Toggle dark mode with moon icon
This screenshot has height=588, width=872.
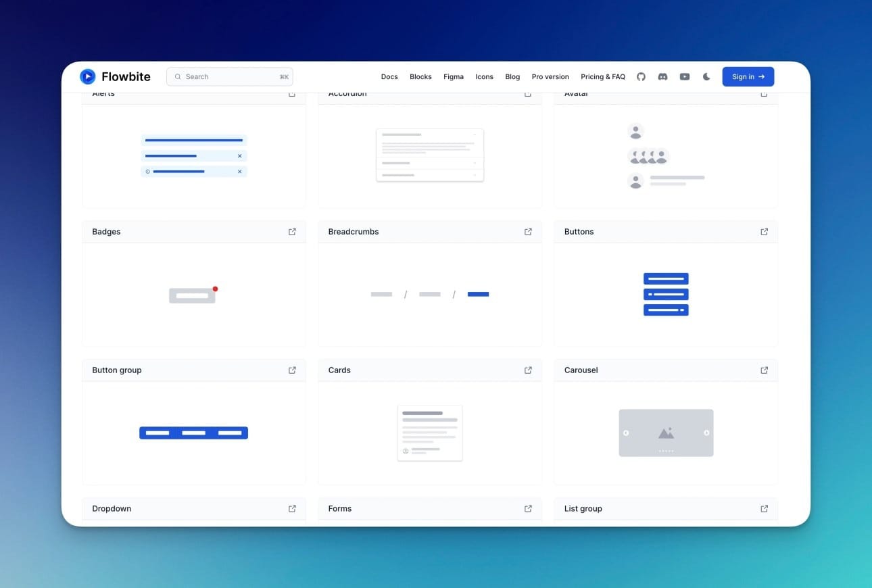click(706, 77)
